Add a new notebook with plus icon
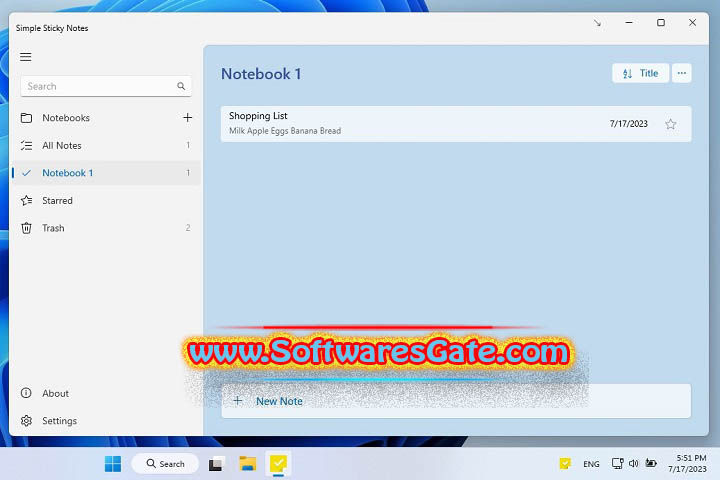The height and width of the screenshot is (480, 720). [187, 118]
